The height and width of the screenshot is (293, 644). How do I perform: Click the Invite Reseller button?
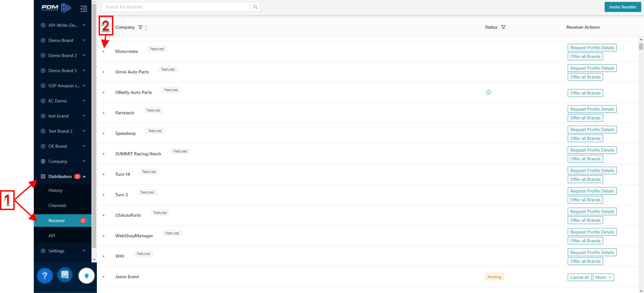coord(623,7)
